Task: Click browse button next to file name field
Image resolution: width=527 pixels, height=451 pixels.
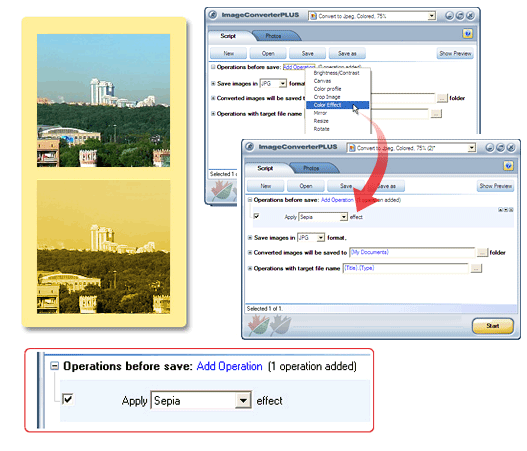Action: [x=476, y=269]
